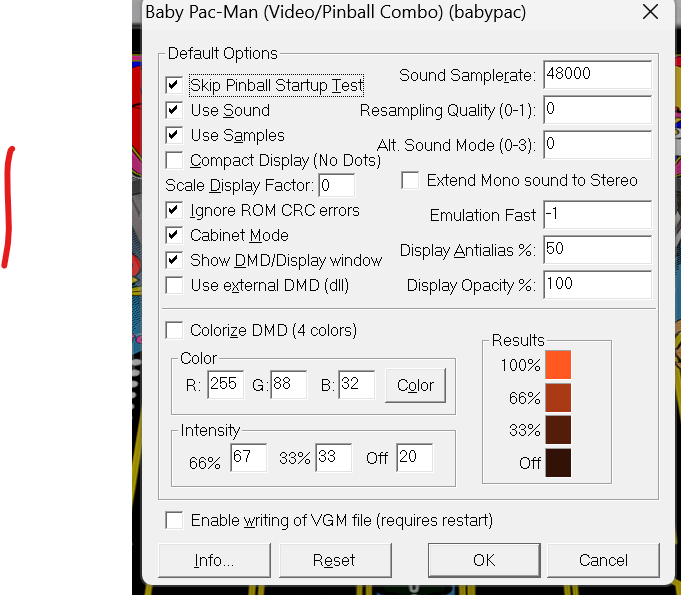Open the Color picker button

415,385
